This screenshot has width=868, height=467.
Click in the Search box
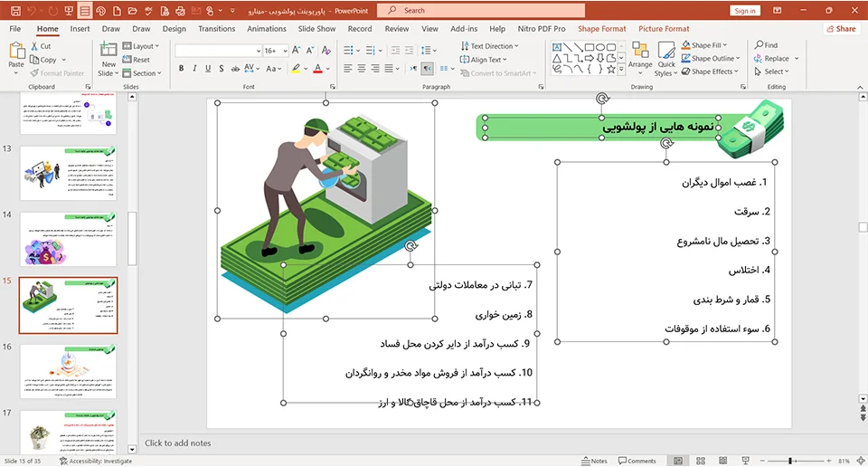pyautogui.click(x=480, y=11)
